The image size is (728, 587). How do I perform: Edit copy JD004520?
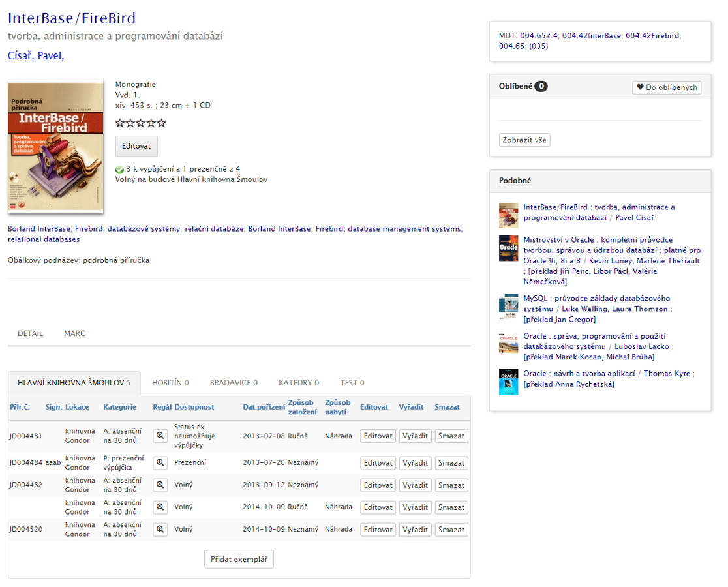click(x=378, y=530)
